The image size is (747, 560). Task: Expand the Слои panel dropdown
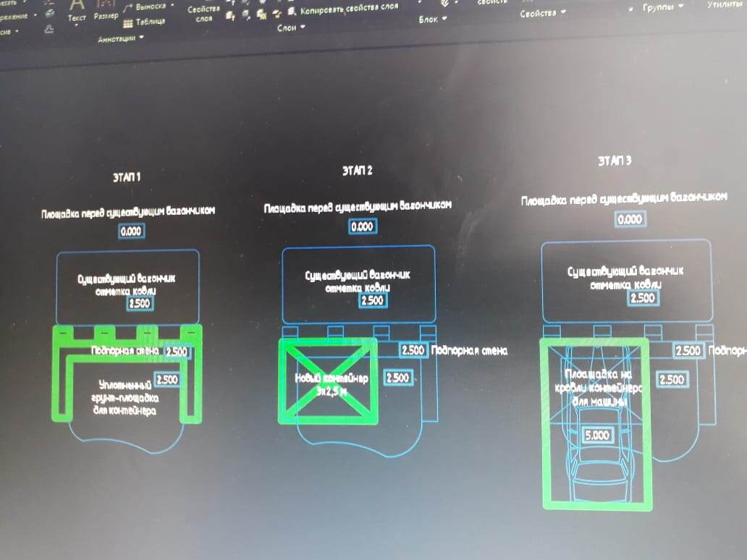pyautogui.click(x=303, y=27)
